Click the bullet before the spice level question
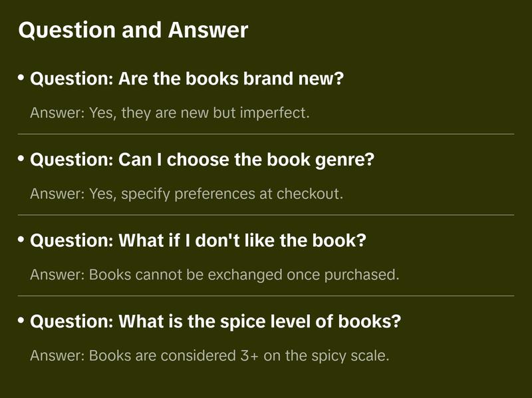The width and height of the screenshot is (532, 398). (21, 321)
